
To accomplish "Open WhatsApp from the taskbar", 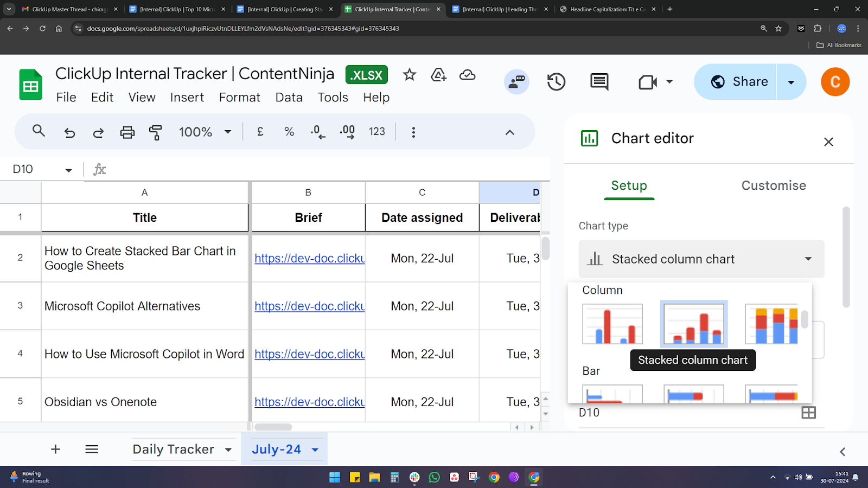I will (x=435, y=477).
